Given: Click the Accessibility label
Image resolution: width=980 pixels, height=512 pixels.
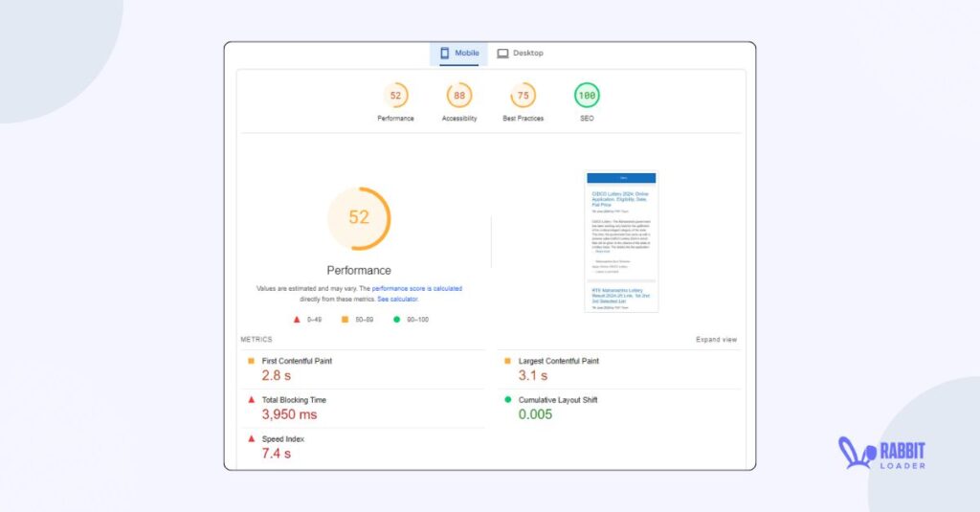Looking at the screenshot, I should pyautogui.click(x=459, y=119).
